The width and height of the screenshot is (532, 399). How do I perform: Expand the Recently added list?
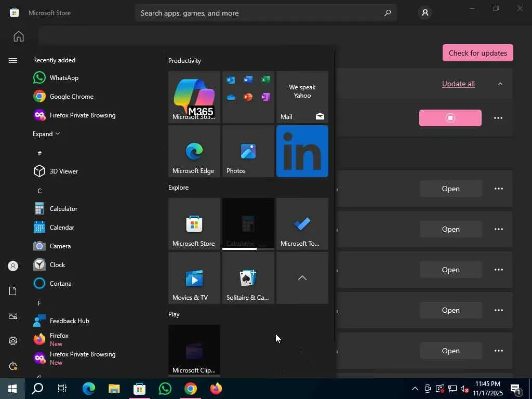point(46,134)
